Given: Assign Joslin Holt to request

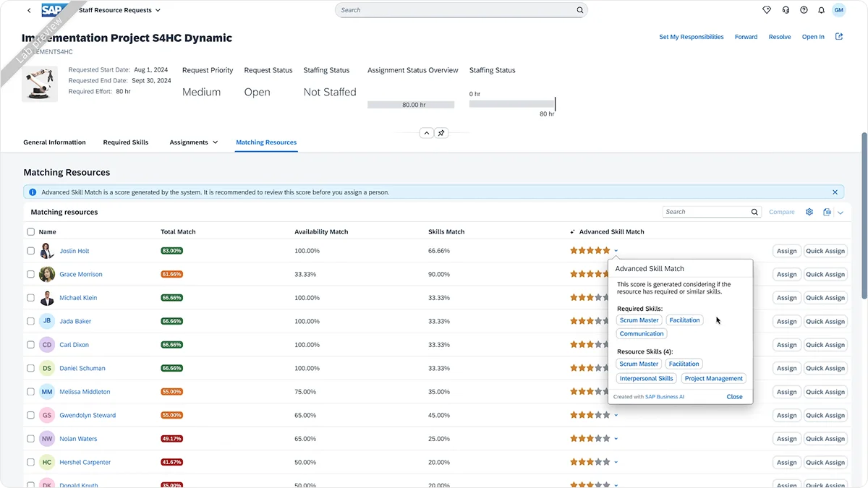Looking at the screenshot, I should click(x=786, y=251).
